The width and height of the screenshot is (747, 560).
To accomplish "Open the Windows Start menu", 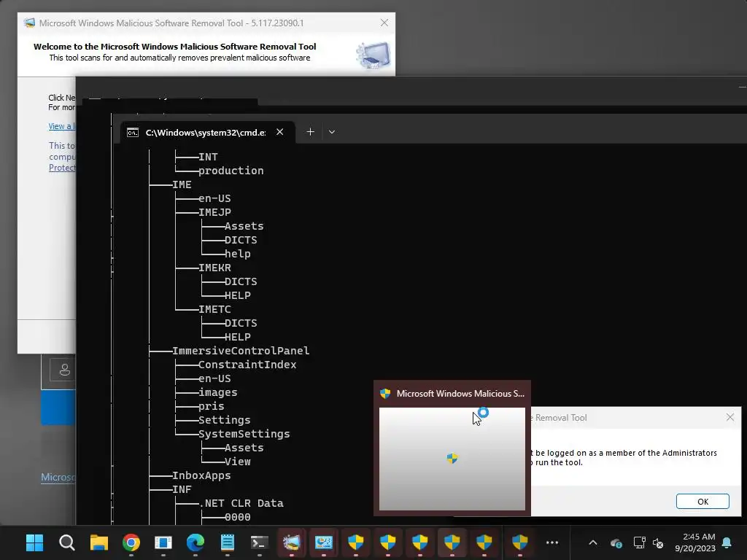I will click(x=34, y=542).
